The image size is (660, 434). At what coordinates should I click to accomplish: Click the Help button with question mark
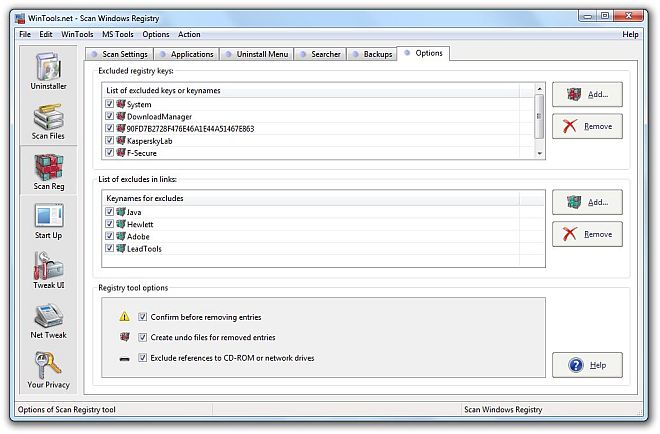tap(587, 365)
